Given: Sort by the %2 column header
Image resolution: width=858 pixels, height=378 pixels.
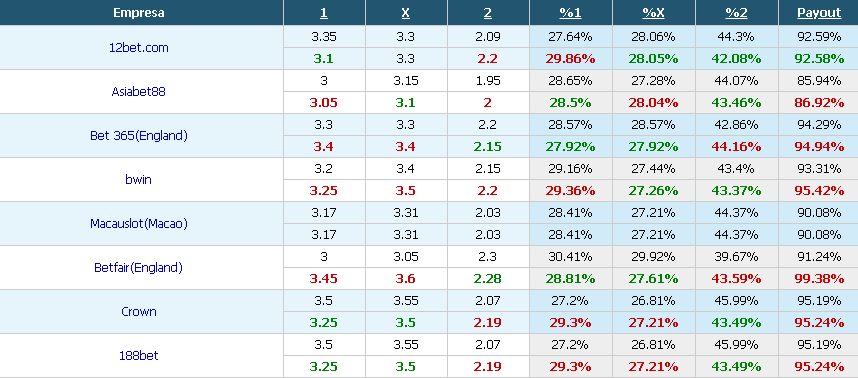Looking at the screenshot, I should (736, 13).
